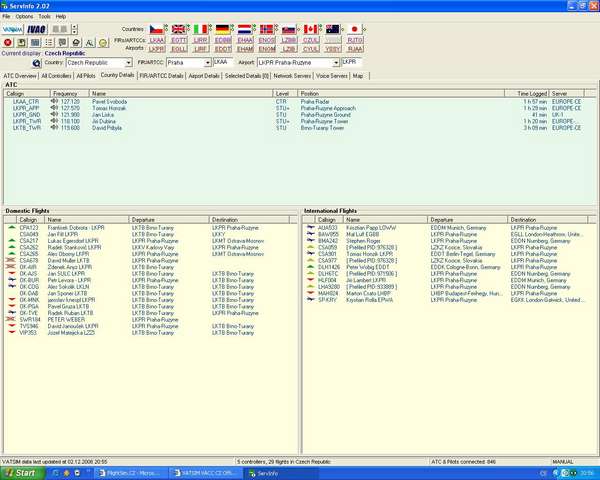This screenshot has width=600, height=480.
Task: Click the blue grid icon in the toolbar
Action: pyautogui.click(x=35, y=42)
